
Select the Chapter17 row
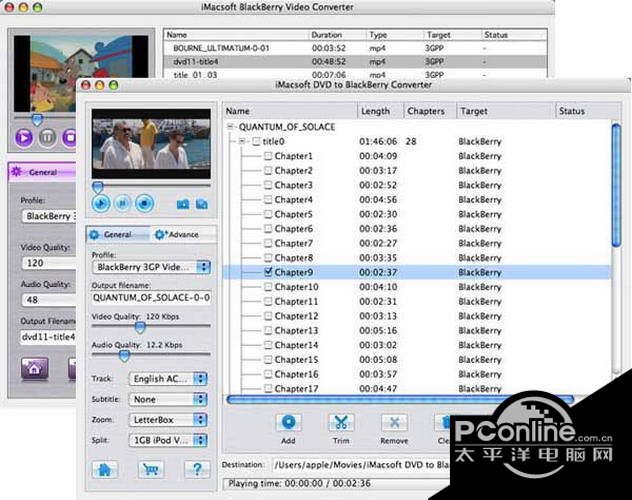tap(417, 389)
